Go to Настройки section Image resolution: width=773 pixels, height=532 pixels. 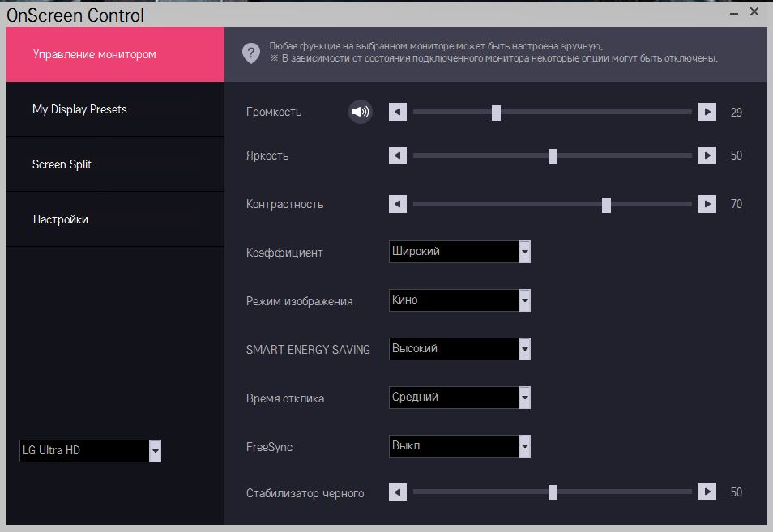(x=61, y=219)
